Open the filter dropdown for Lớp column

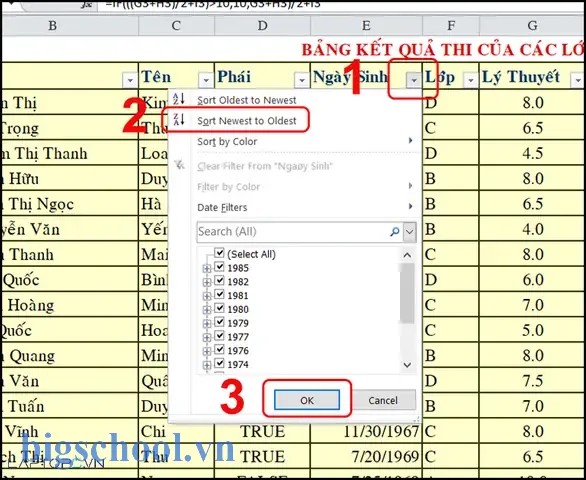click(x=471, y=80)
